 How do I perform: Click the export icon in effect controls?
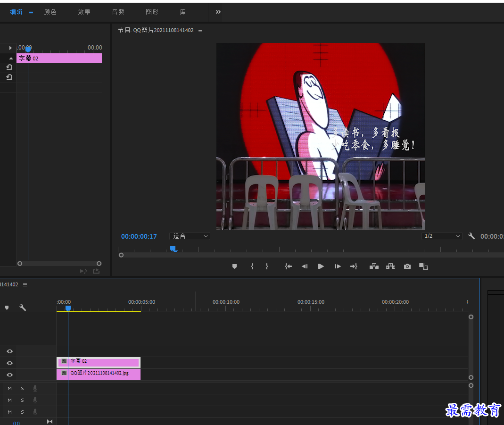click(96, 271)
